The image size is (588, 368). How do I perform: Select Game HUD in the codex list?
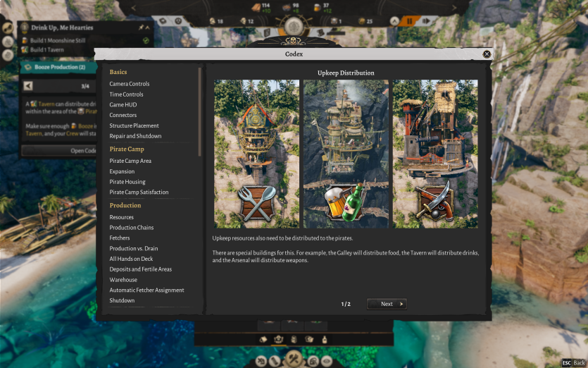(x=123, y=105)
